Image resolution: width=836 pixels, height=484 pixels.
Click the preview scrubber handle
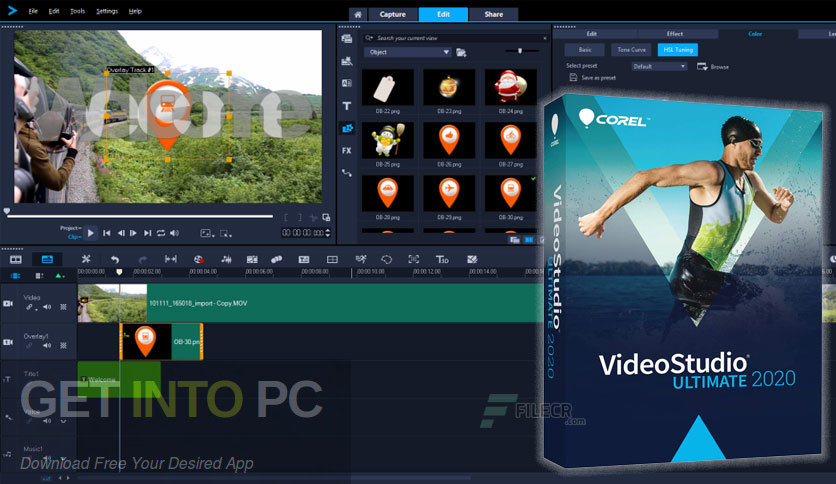(6, 212)
